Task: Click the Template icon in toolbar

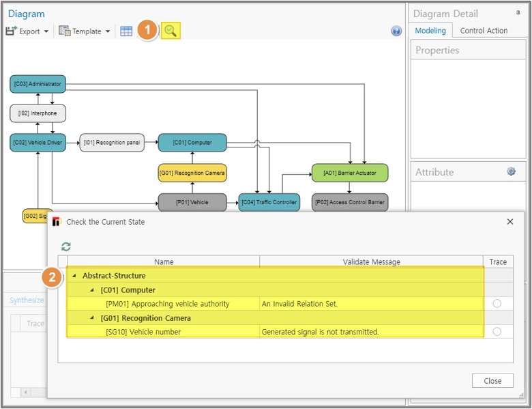Action: pos(64,31)
